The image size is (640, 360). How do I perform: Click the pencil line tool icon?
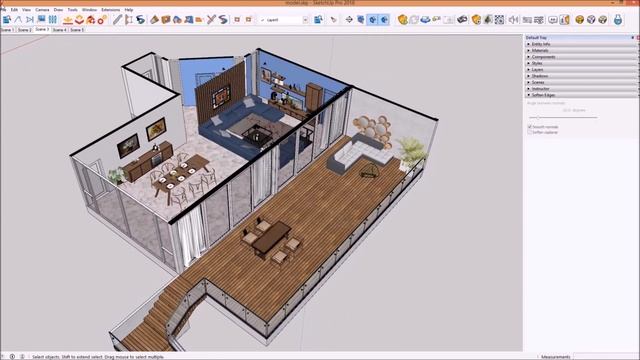click(118, 19)
